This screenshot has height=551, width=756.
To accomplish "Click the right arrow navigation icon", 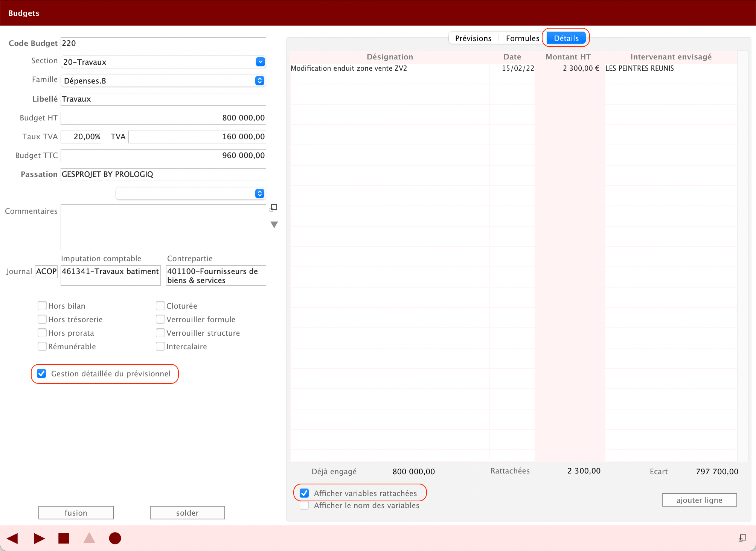I will point(39,538).
